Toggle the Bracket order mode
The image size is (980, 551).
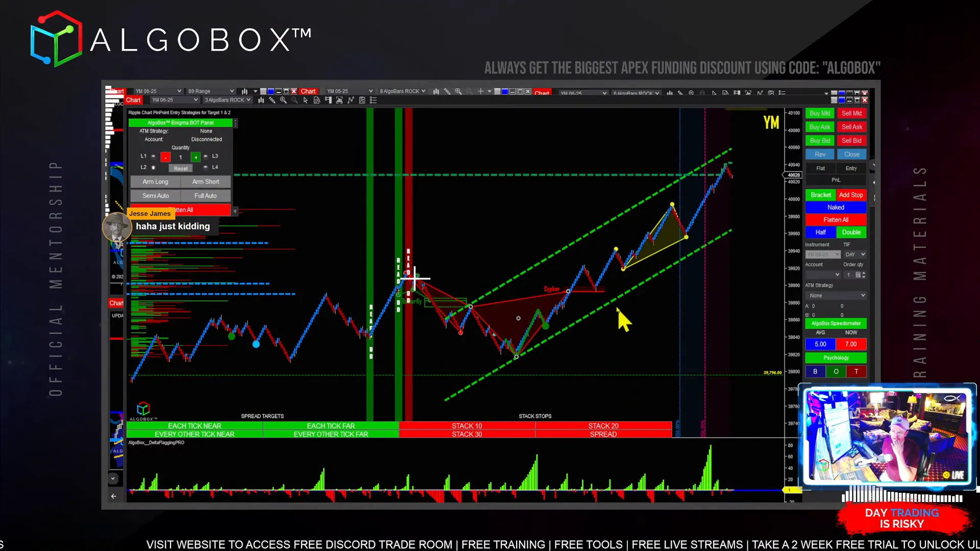[x=821, y=195]
